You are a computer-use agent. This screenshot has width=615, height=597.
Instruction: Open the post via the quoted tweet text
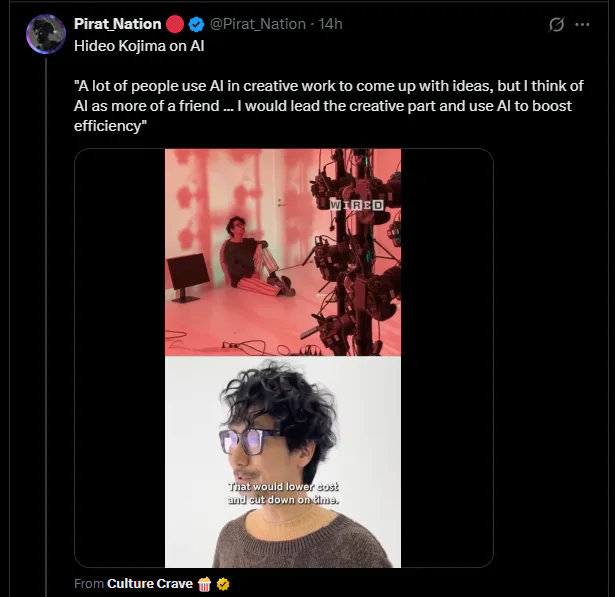(328, 107)
